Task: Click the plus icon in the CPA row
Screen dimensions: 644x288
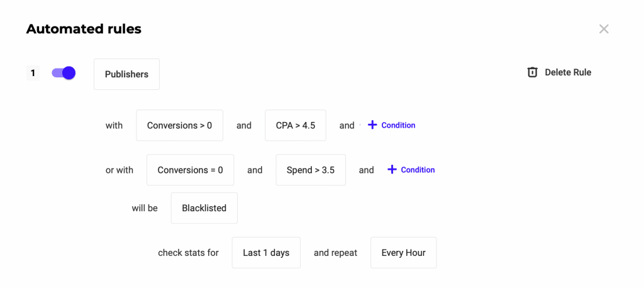Action: click(372, 125)
